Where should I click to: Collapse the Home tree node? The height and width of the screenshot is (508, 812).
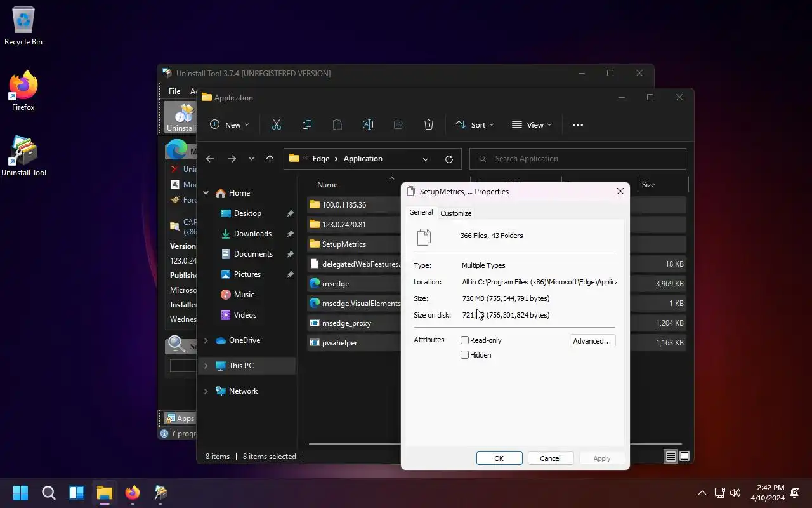206,193
